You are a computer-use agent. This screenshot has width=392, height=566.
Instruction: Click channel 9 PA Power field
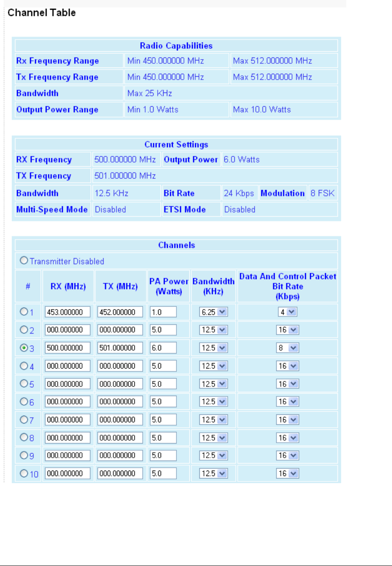tap(163, 456)
